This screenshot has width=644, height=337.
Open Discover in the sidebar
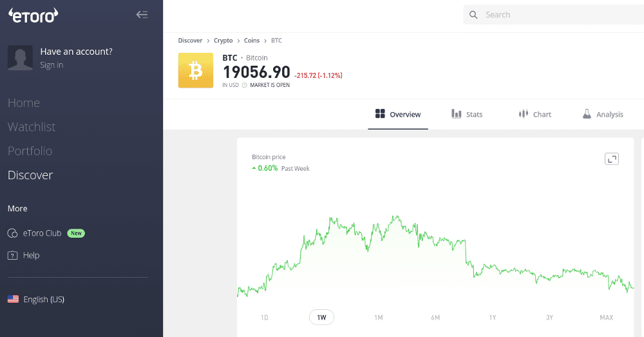(x=30, y=175)
